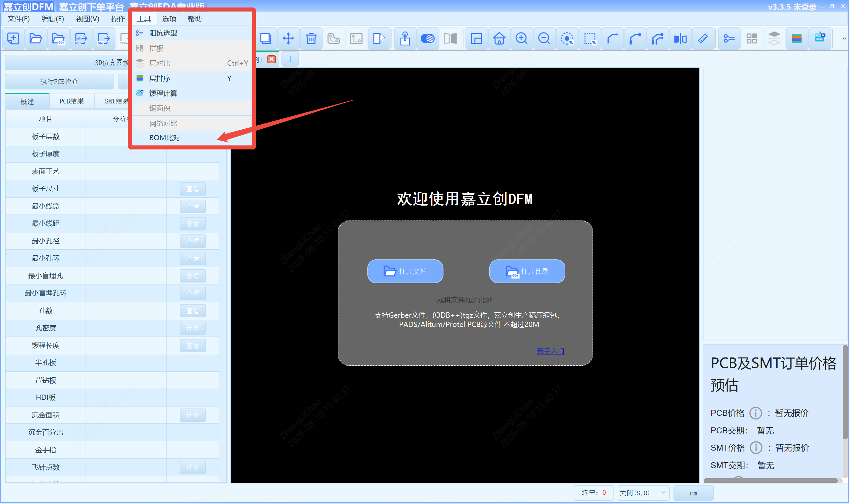Image resolution: width=849 pixels, height=504 pixels.
Task: Choose 锣程计算 from the 工具 menu
Action: pyautogui.click(x=193, y=94)
